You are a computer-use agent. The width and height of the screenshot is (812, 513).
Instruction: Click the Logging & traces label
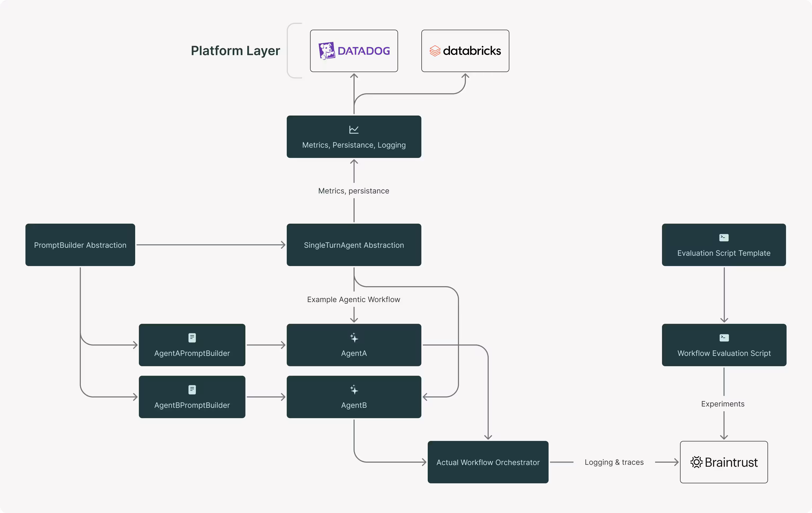click(x=614, y=462)
